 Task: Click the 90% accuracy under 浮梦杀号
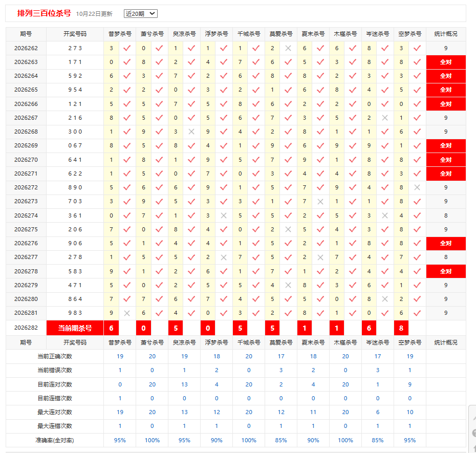(x=217, y=440)
